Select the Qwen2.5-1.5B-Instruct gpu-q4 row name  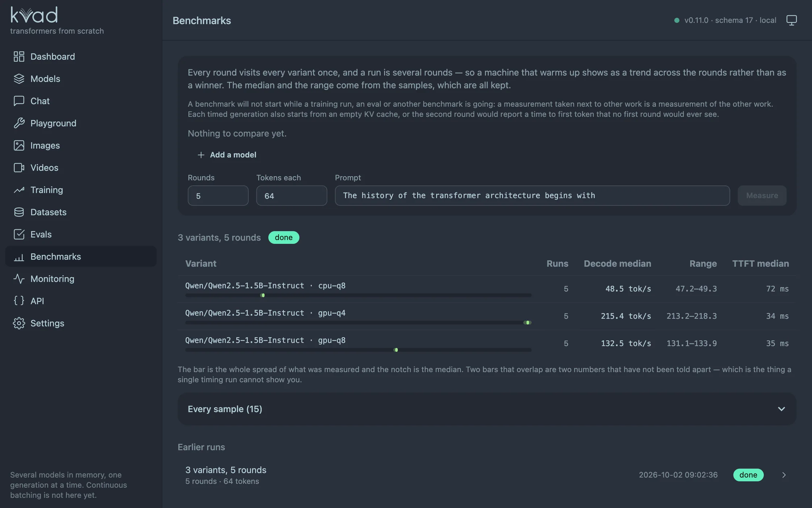[265, 313]
